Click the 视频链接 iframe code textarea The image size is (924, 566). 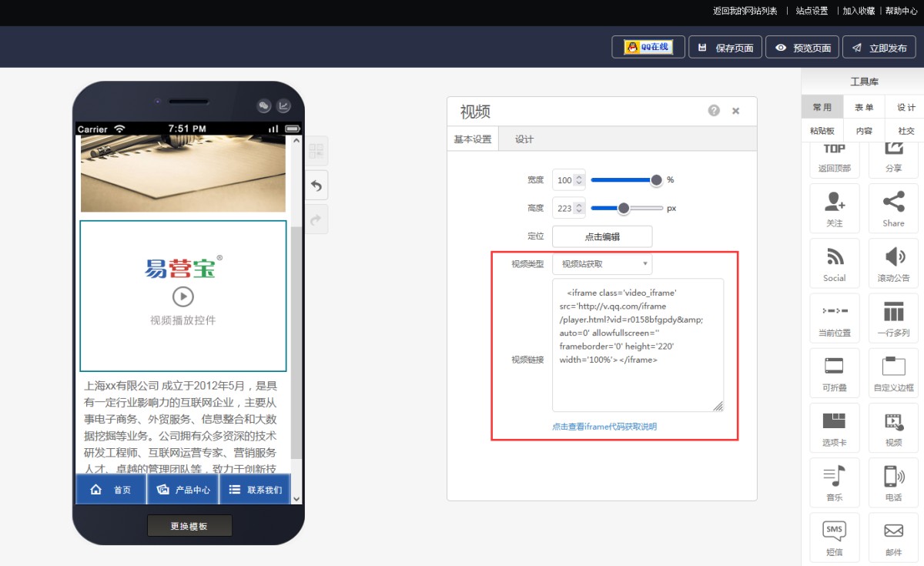[638, 345]
